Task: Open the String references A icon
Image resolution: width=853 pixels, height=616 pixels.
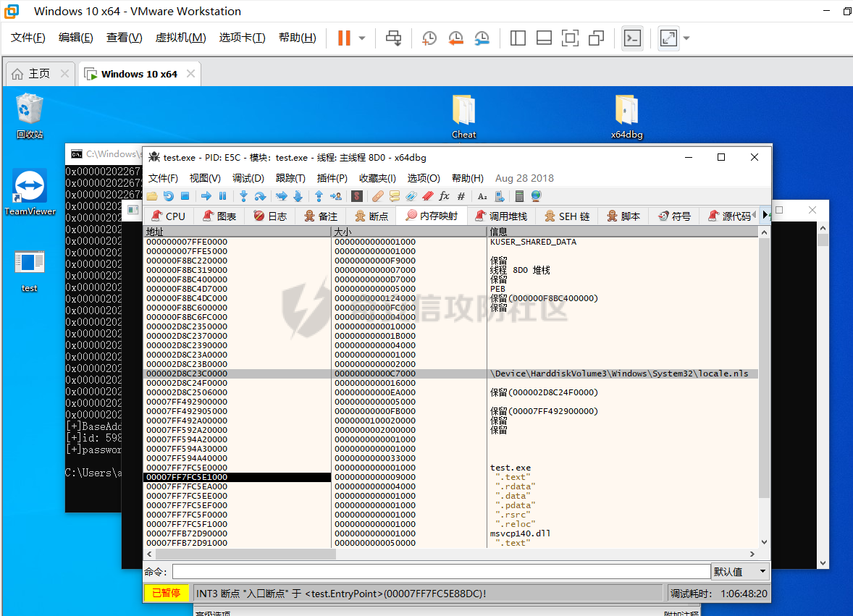Action: tap(482, 196)
